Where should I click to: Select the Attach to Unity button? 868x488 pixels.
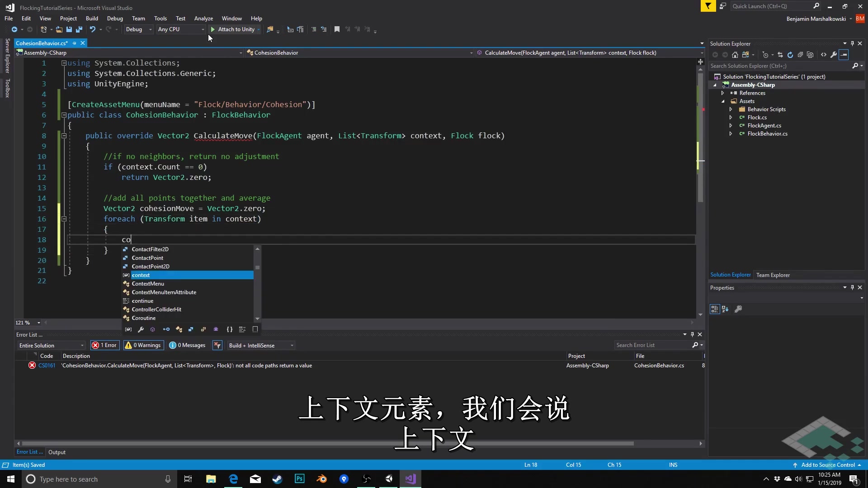(235, 29)
